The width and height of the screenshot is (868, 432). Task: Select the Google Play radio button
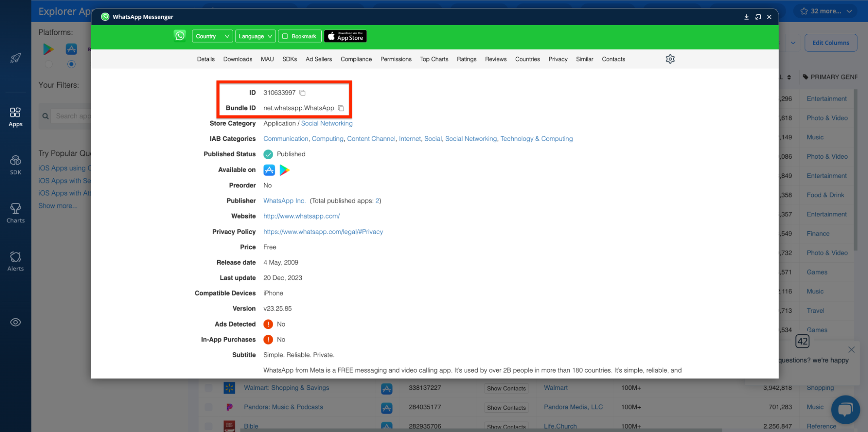click(49, 64)
